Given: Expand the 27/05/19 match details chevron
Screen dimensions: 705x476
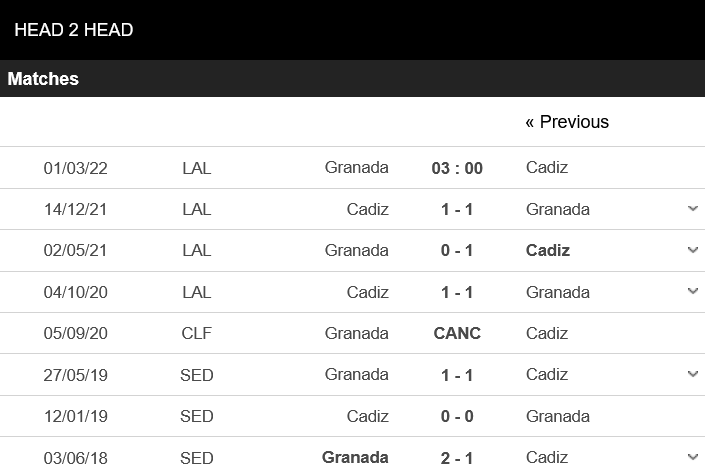Looking at the screenshot, I should pos(692,374).
